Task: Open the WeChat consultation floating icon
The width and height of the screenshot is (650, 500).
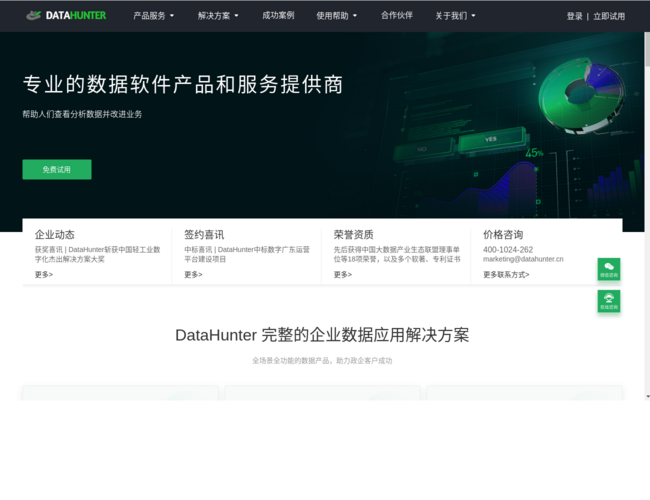Action: [x=609, y=269]
